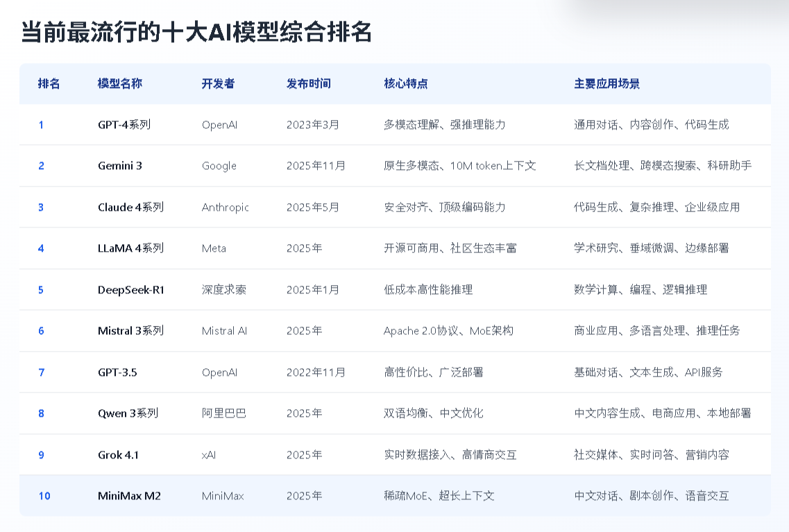The width and height of the screenshot is (789, 532).
Task: Click the 排名 column header
Action: coord(49,83)
